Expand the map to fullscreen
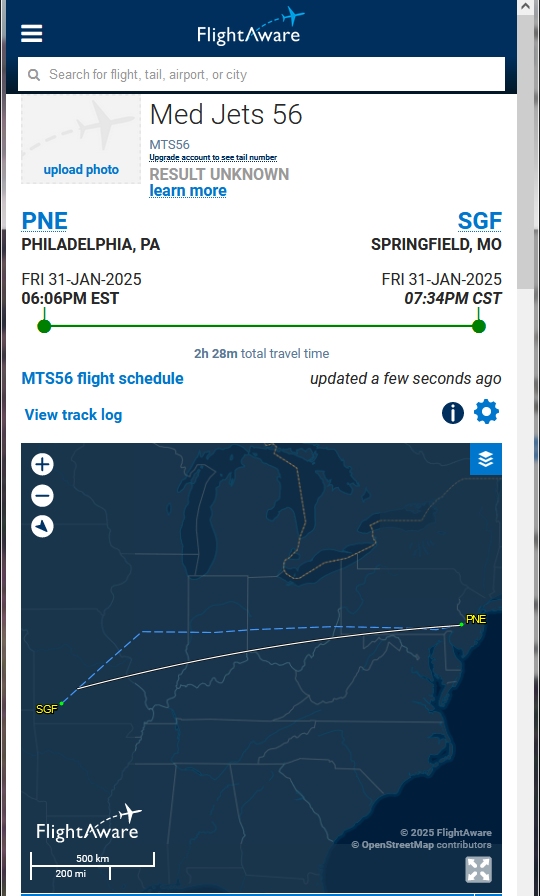The height and width of the screenshot is (896, 540). (478, 869)
